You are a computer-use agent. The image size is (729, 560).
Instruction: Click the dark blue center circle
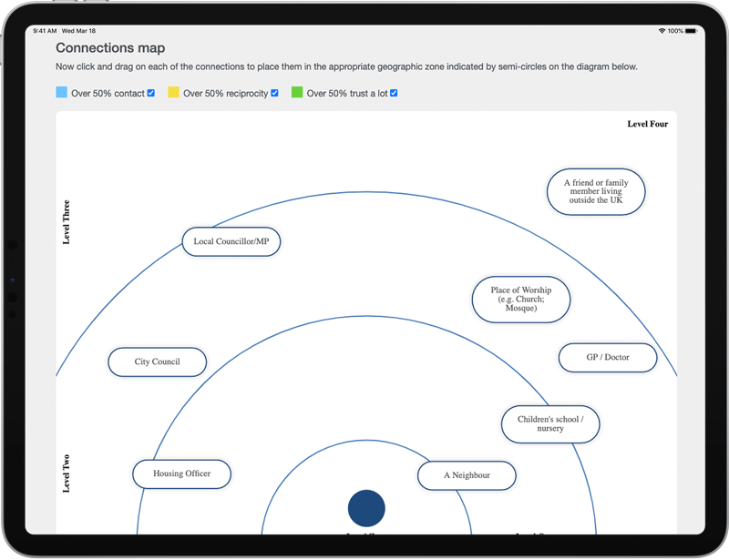pyautogui.click(x=366, y=508)
